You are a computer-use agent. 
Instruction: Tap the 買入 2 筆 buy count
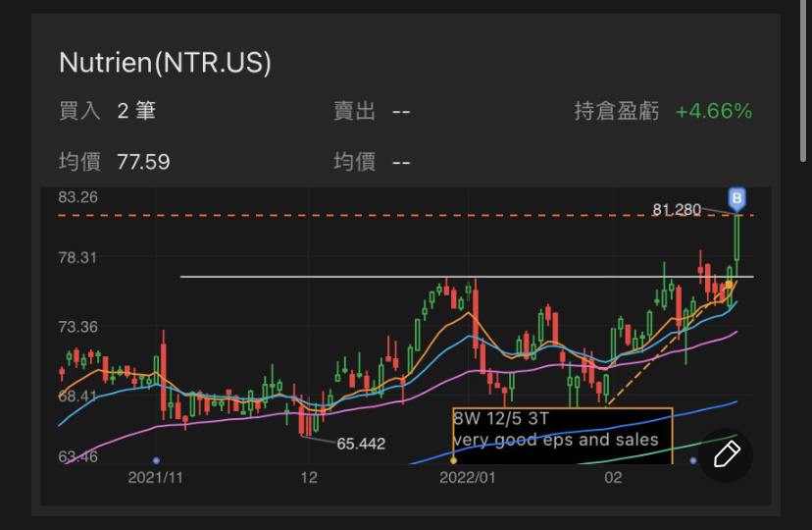pyautogui.click(x=136, y=111)
